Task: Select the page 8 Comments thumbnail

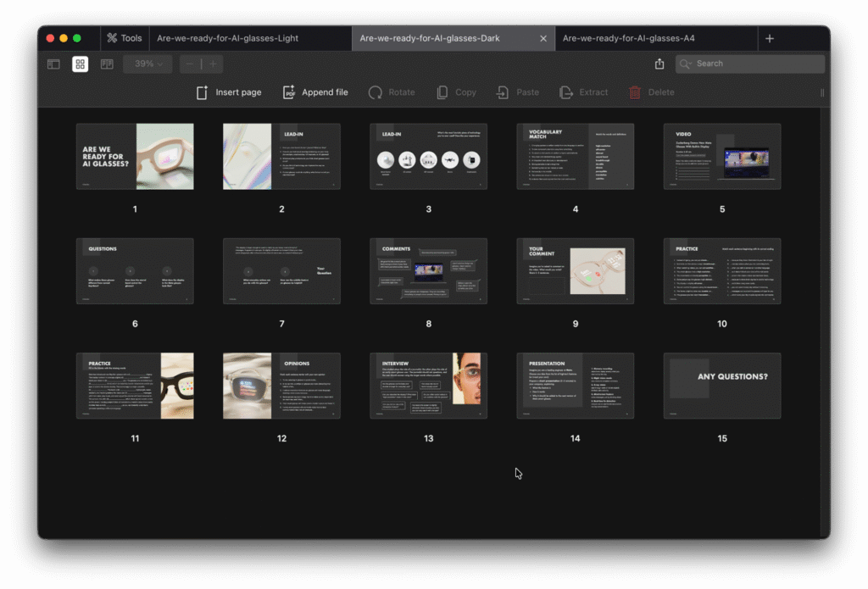Action: 428,271
